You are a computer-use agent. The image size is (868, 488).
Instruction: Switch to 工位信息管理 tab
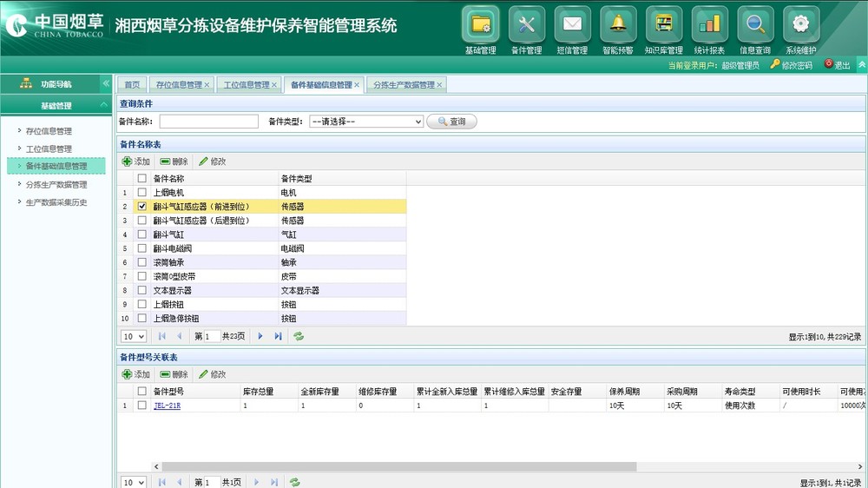(x=247, y=85)
